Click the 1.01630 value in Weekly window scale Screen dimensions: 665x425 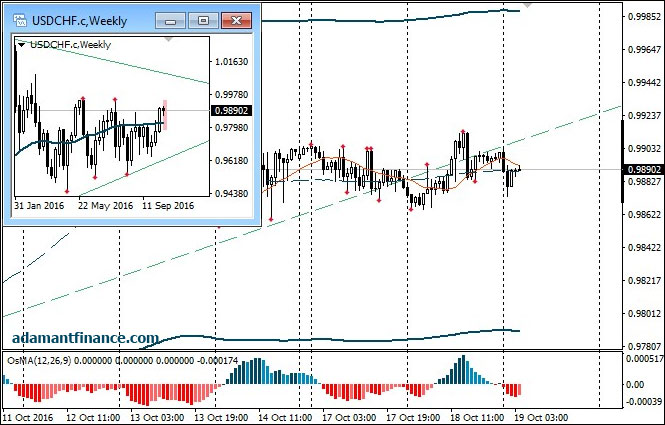[232, 62]
